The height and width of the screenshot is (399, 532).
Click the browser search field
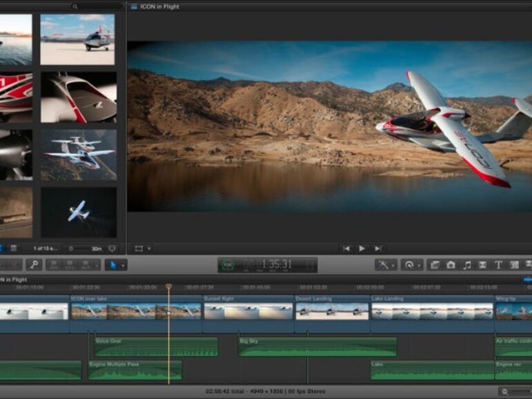(97, 6)
